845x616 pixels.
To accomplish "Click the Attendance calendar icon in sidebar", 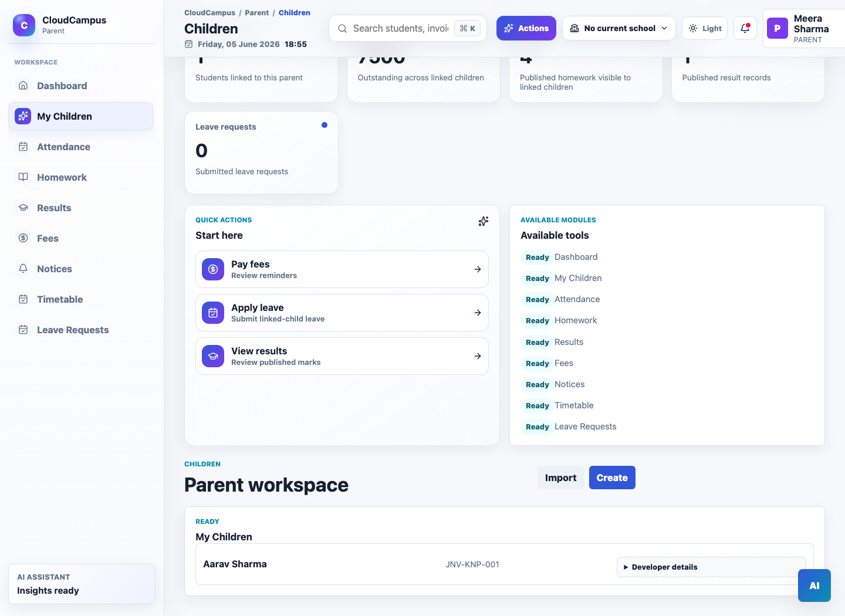I will pyautogui.click(x=23, y=147).
